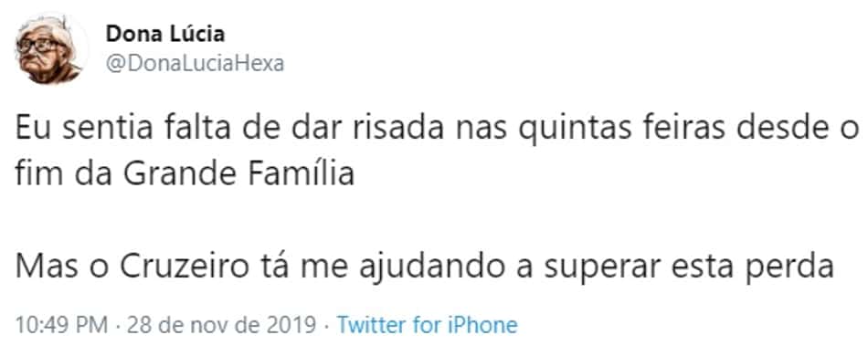
Task: Click the word Cruzeiro in the tweet
Action: click(x=184, y=268)
